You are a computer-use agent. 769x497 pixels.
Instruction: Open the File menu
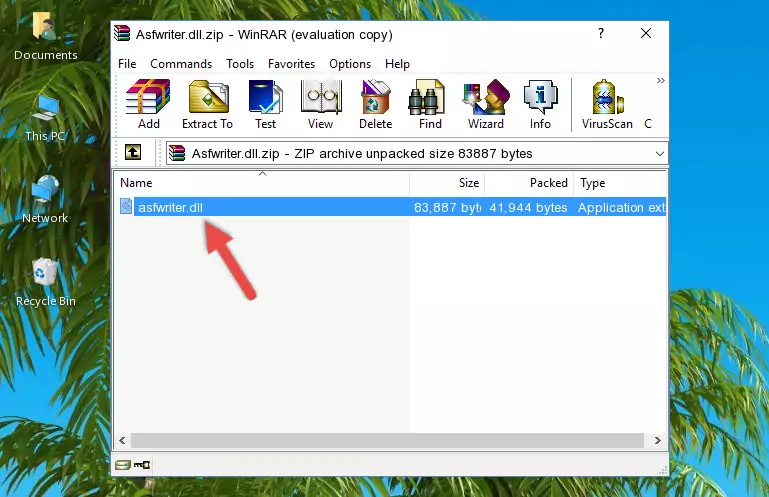[x=127, y=64]
